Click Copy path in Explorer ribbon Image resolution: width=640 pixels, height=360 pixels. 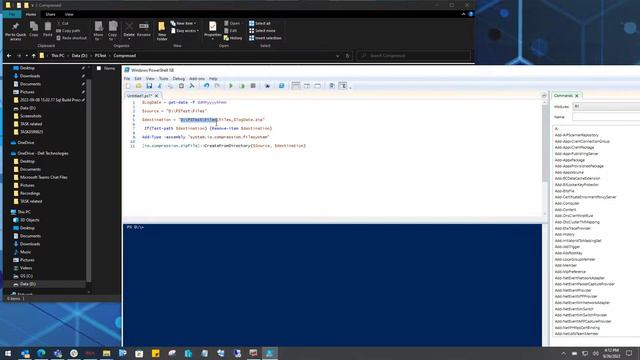tap(68, 31)
